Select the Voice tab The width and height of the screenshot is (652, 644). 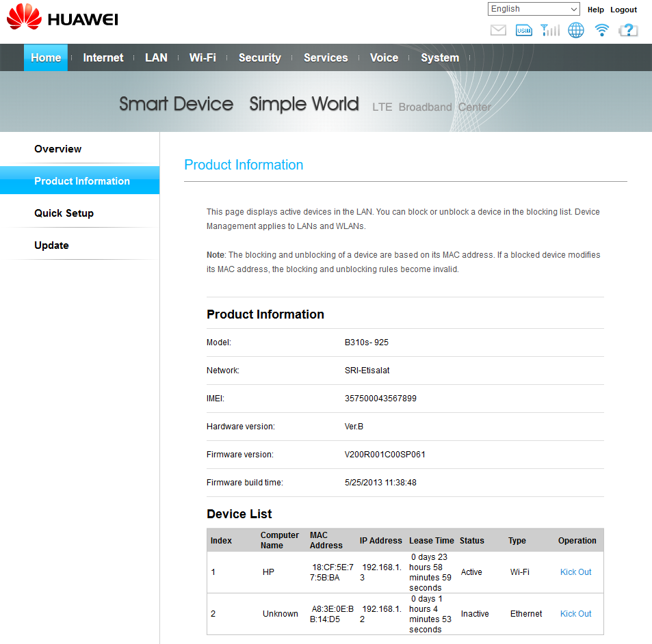pyautogui.click(x=384, y=58)
